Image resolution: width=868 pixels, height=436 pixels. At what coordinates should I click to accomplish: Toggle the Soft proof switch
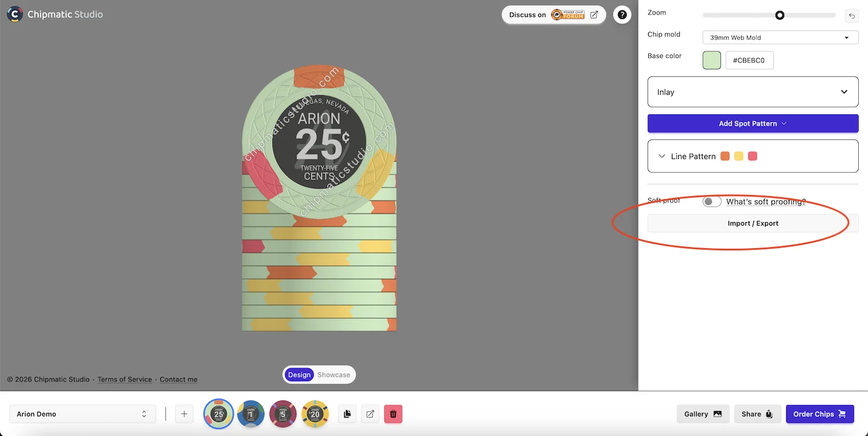pos(712,201)
